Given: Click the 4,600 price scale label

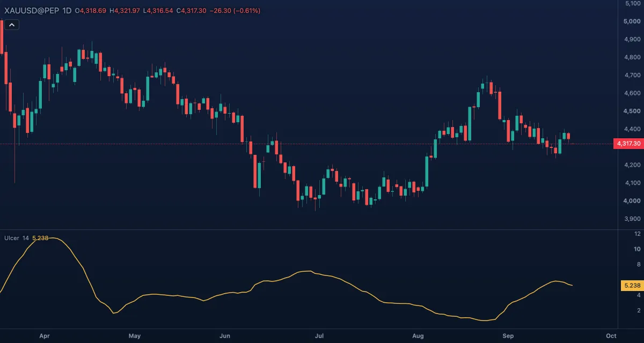Looking at the screenshot, I should point(633,93).
